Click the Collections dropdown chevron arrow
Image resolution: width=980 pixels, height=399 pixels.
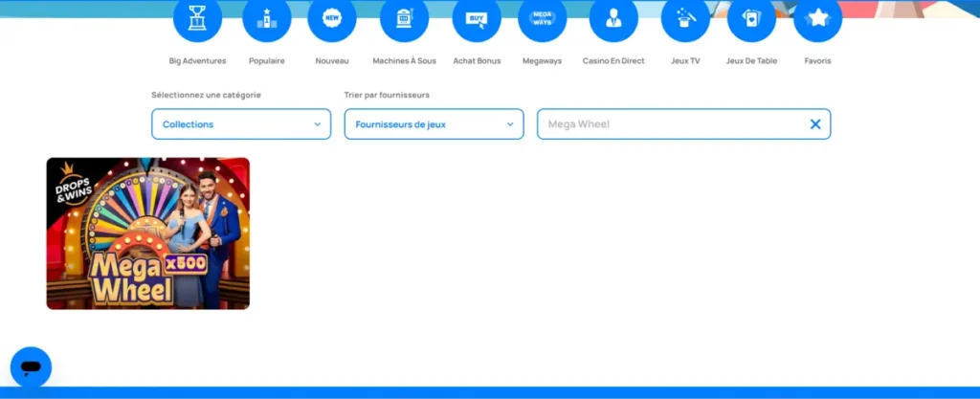coord(318,124)
